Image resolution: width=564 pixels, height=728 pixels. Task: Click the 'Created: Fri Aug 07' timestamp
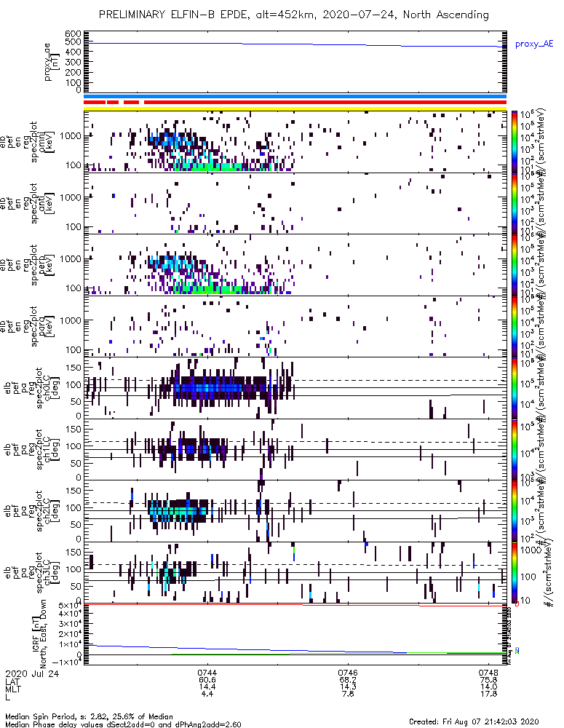click(x=474, y=721)
